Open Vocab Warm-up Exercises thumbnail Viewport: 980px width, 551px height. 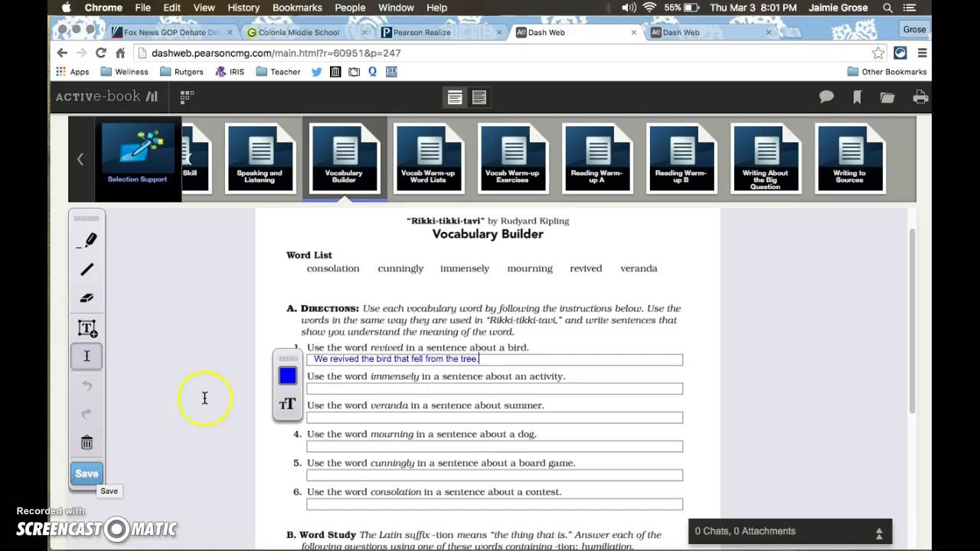coord(512,158)
